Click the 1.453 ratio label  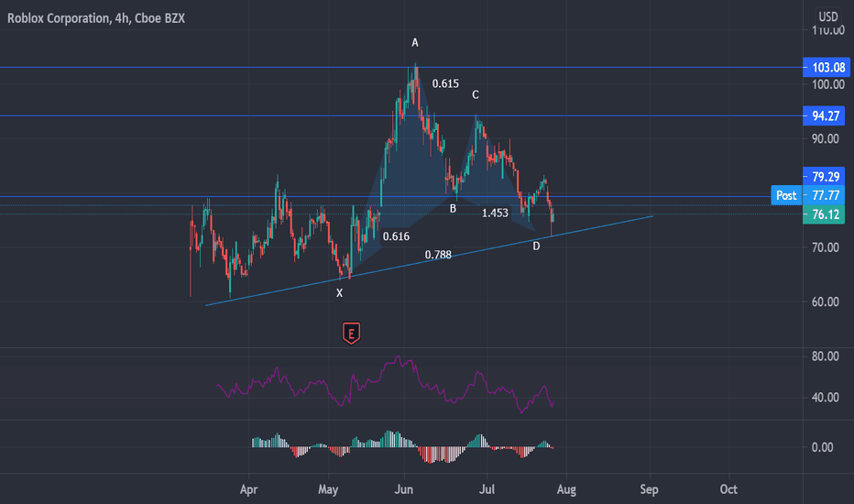(495, 213)
